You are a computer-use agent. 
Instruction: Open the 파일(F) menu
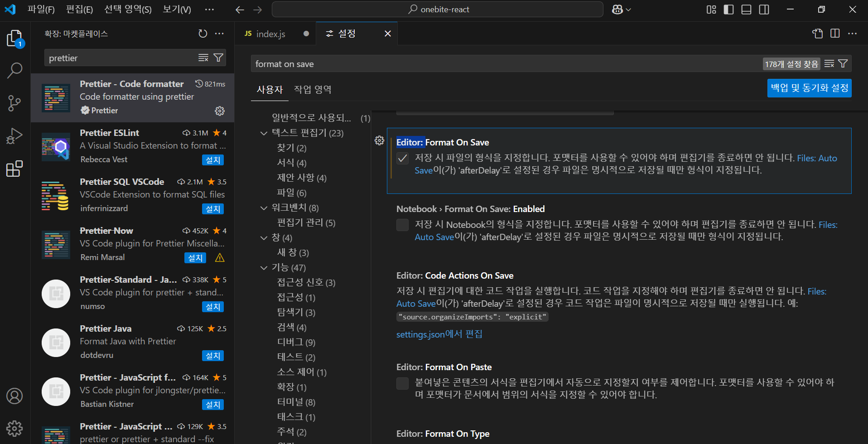(x=41, y=10)
